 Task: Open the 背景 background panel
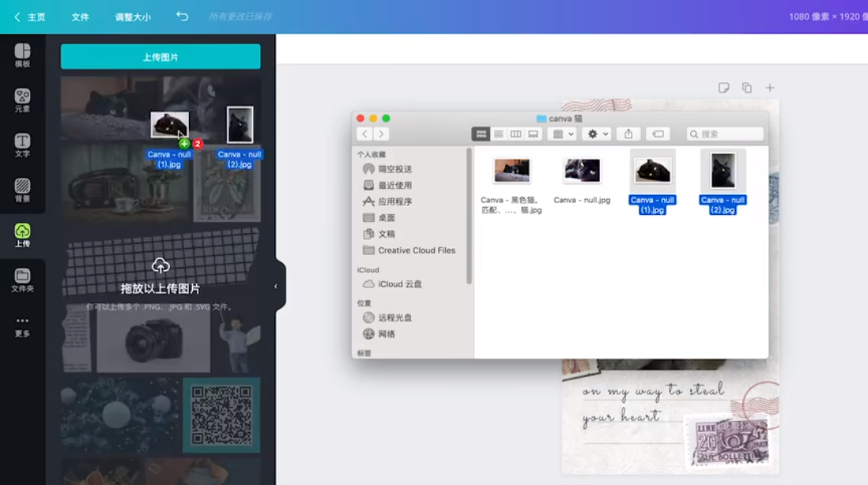(22, 190)
